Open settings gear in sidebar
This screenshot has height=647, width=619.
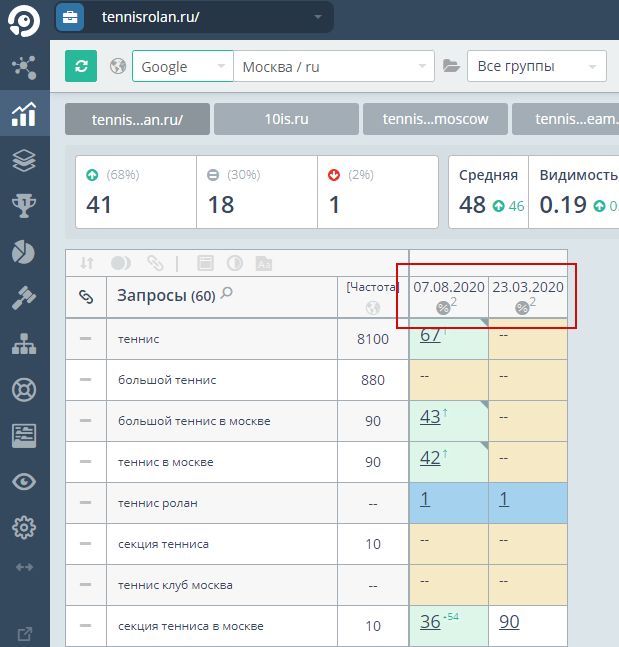[x=24, y=527]
